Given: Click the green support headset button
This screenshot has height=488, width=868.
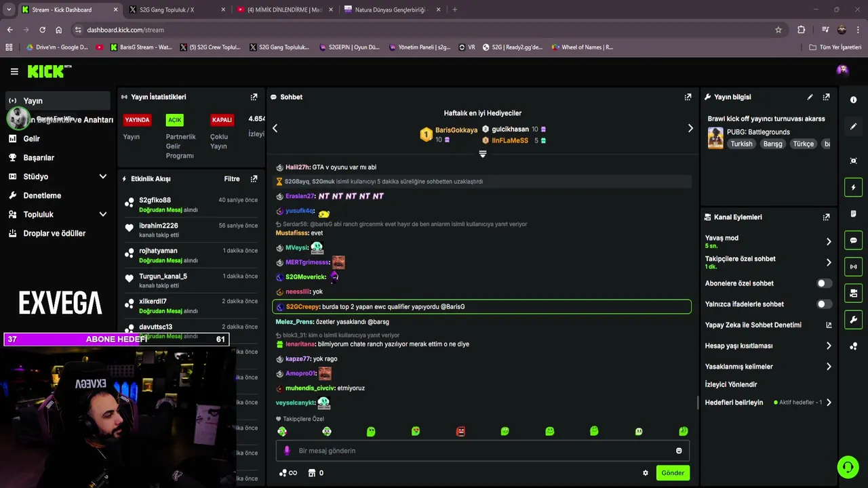Looking at the screenshot, I should [848, 467].
